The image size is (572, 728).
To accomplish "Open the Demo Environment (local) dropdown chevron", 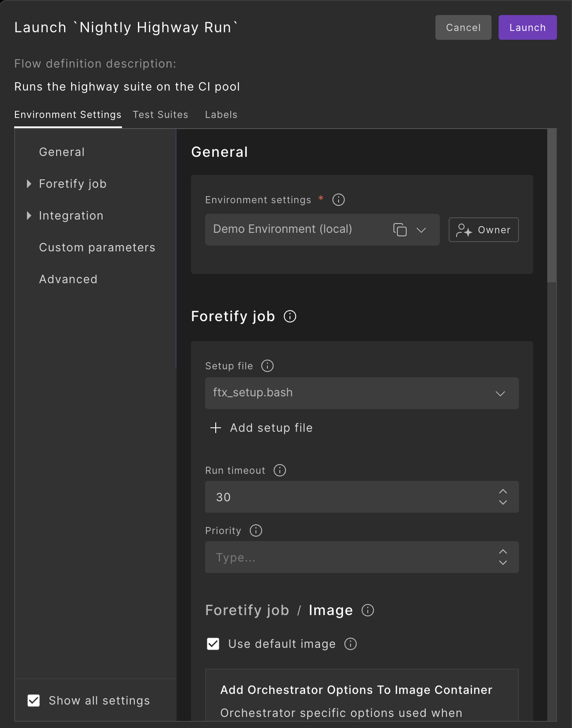I will pyautogui.click(x=421, y=230).
